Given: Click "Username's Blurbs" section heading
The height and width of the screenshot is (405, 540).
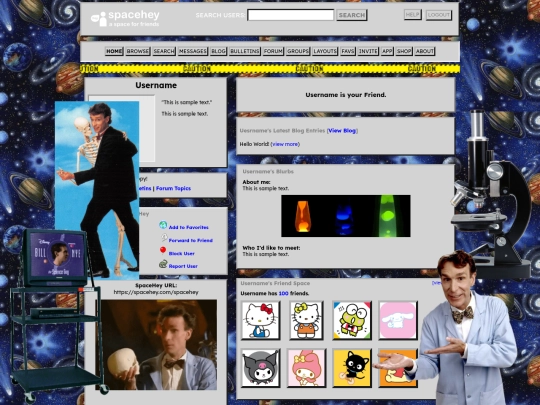Looking at the screenshot, I should coord(268,172).
